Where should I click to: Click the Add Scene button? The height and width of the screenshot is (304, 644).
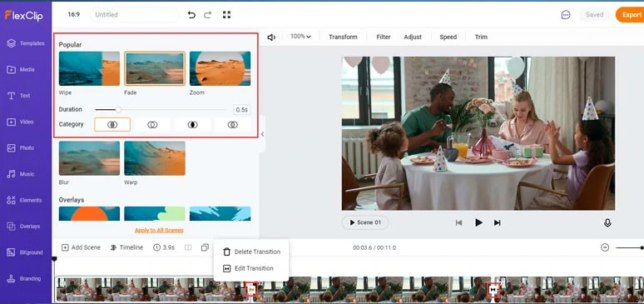point(81,247)
